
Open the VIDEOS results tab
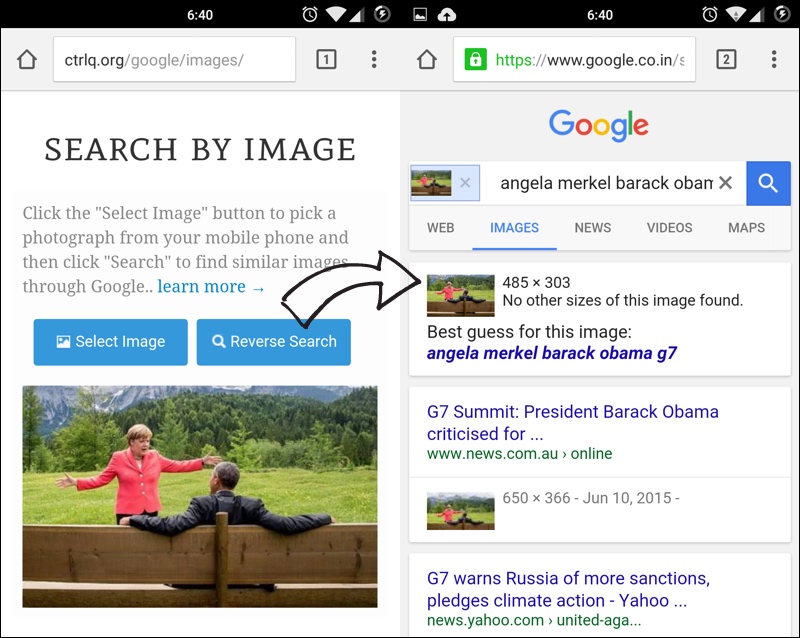click(x=669, y=228)
